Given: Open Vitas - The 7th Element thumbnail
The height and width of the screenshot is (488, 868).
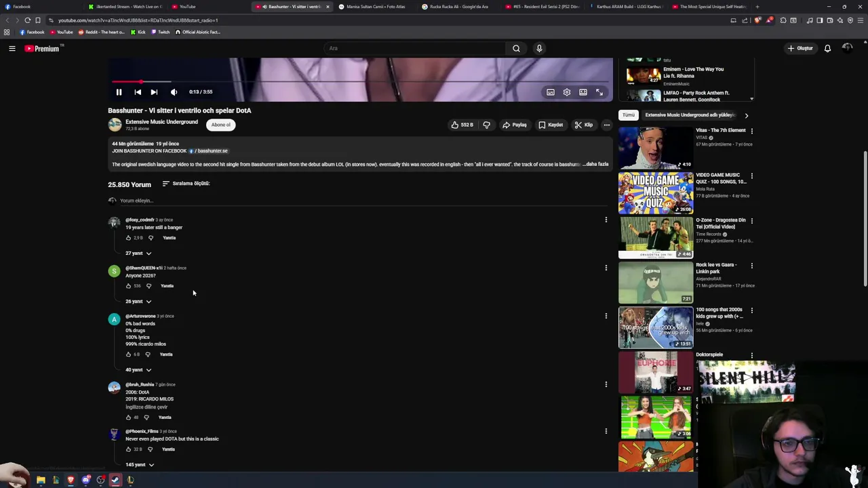Looking at the screenshot, I should 656,148.
